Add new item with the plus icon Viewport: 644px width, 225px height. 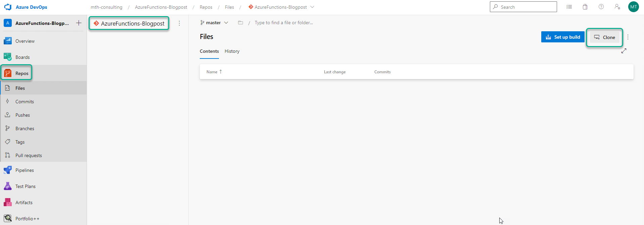[x=79, y=23]
